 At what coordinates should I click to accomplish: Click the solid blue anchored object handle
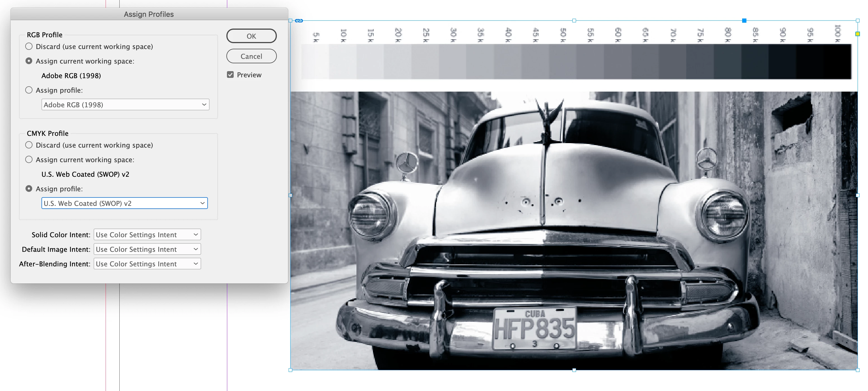[x=744, y=20]
